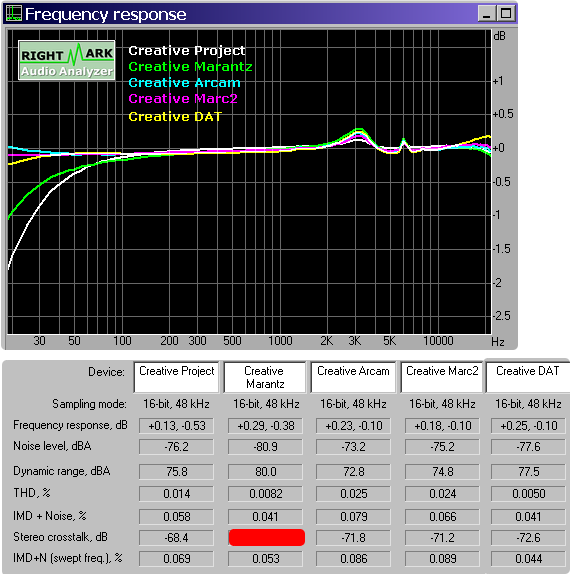
Task: Select the Creative Arcam device header cell
Action: point(353,377)
